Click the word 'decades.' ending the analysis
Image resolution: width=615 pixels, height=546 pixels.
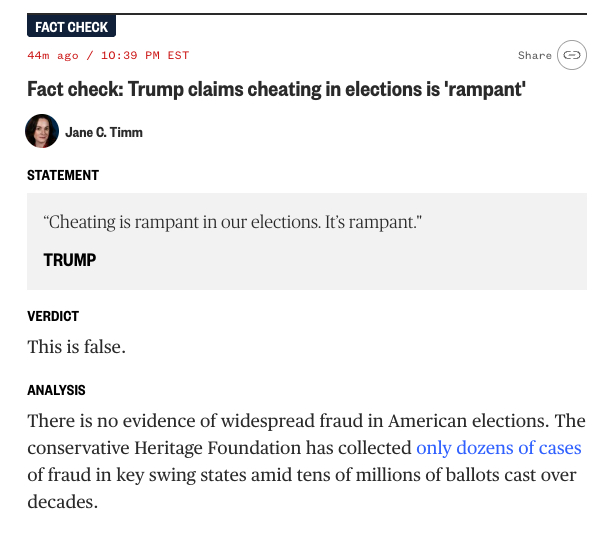pos(62,501)
